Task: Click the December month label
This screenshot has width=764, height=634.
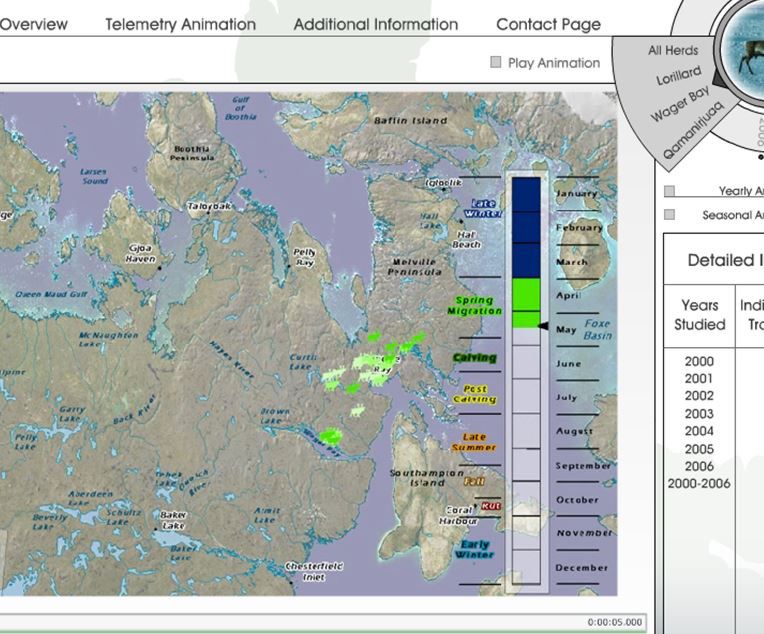Action: 582,568
